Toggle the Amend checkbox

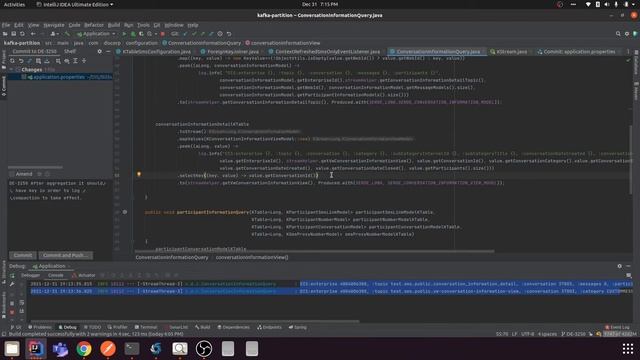(x=12, y=174)
